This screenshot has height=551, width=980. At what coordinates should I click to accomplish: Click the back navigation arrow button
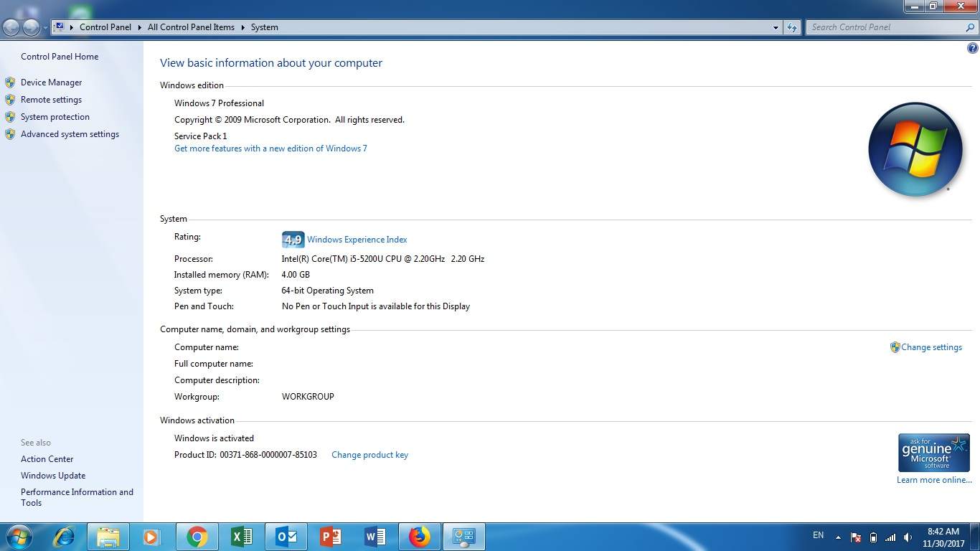[11, 27]
